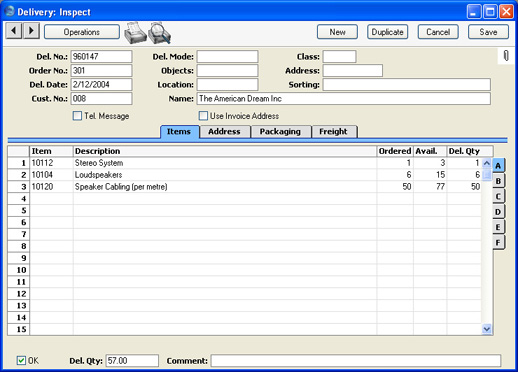Select row number 4 in grid
The width and height of the screenshot is (518, 372).
click(19, 199)
